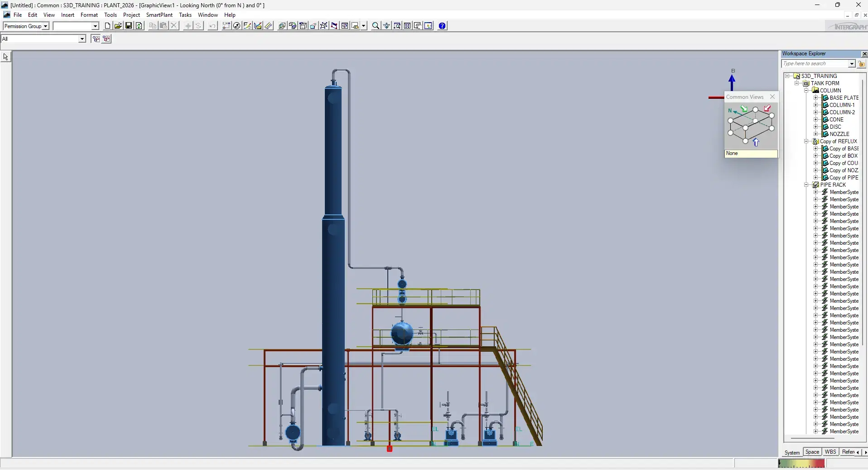The image size is (868, 470).
Task: Open the Tasks menu
Action: pyautogui.click(x=185, y=15)
